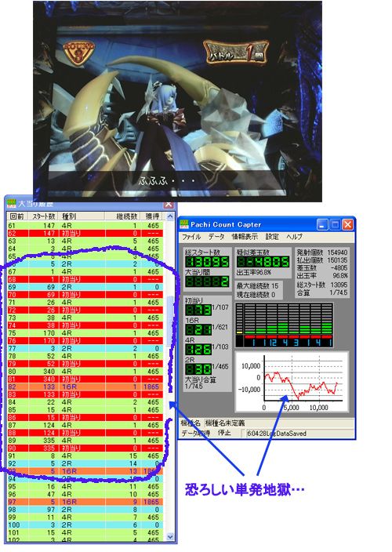The image size is (392, 552).
Task: Select row 75 with 170 starts 4R
Action: (85, 333)
